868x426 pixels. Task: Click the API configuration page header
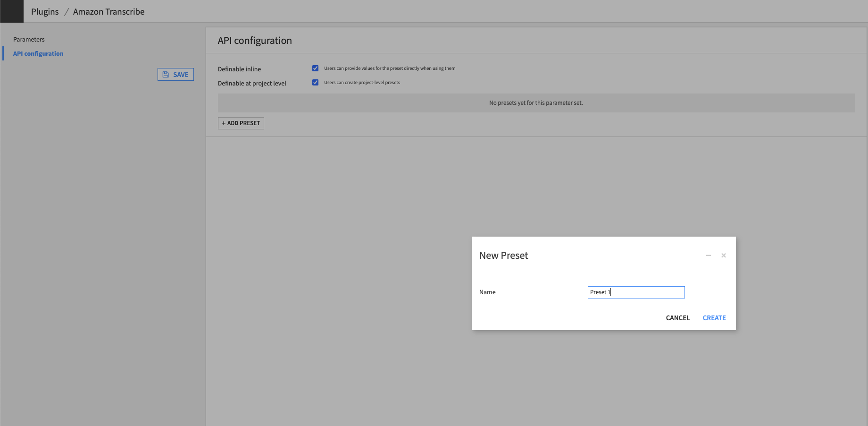point(254,41)
